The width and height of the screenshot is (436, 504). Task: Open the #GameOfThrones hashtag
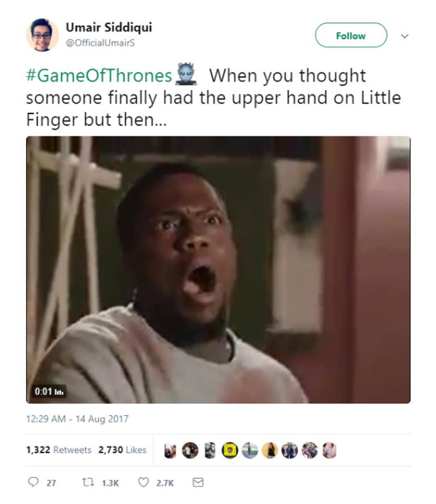click(x=99, y=76)
